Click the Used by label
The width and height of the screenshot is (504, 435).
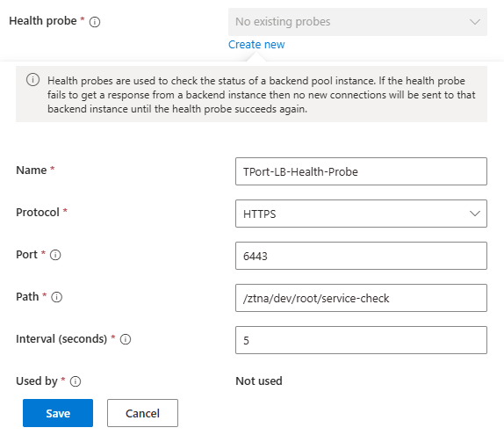37,381
